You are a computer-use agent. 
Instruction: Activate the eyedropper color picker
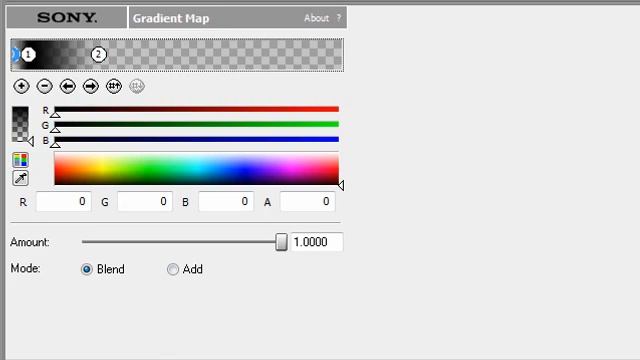point(20,178)
